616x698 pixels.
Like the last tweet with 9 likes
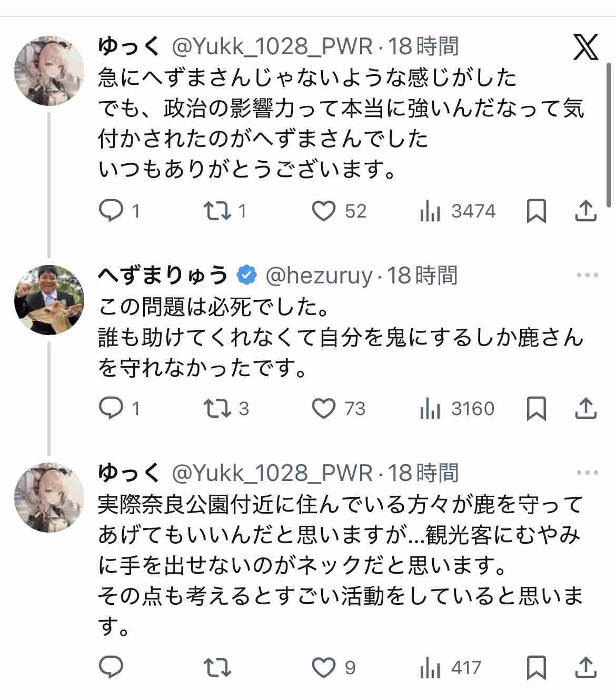point(324,668)
